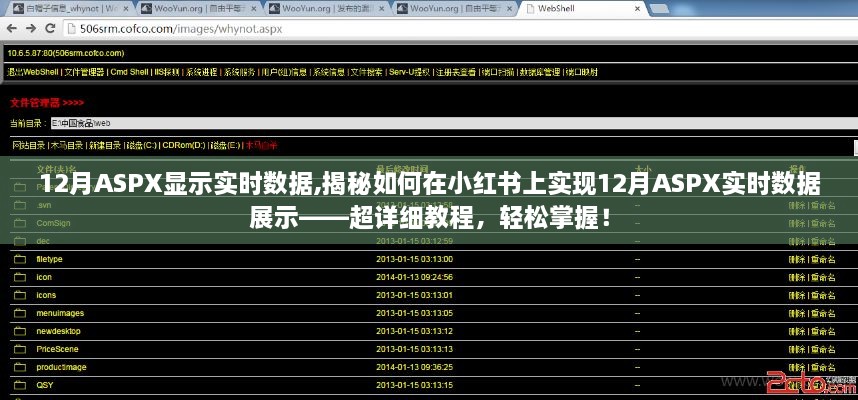Click 删除 in the icon row
Screen dimensions: 858x400
(x=796, y=277)
